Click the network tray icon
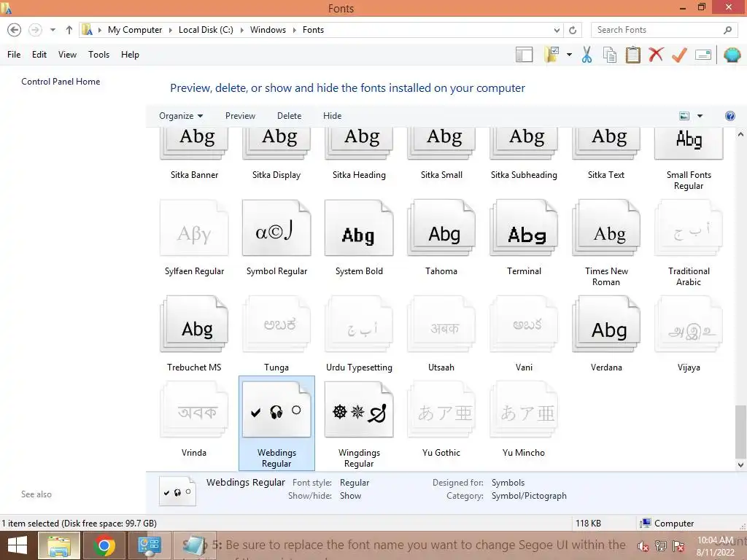This screenshot has height=560, width=747. point(661,546)
